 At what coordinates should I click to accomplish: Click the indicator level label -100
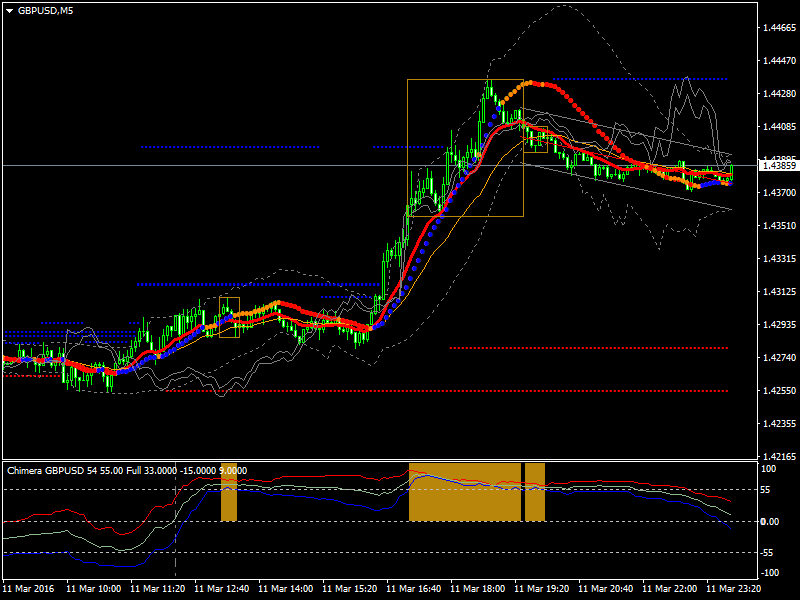pos(769,573)
